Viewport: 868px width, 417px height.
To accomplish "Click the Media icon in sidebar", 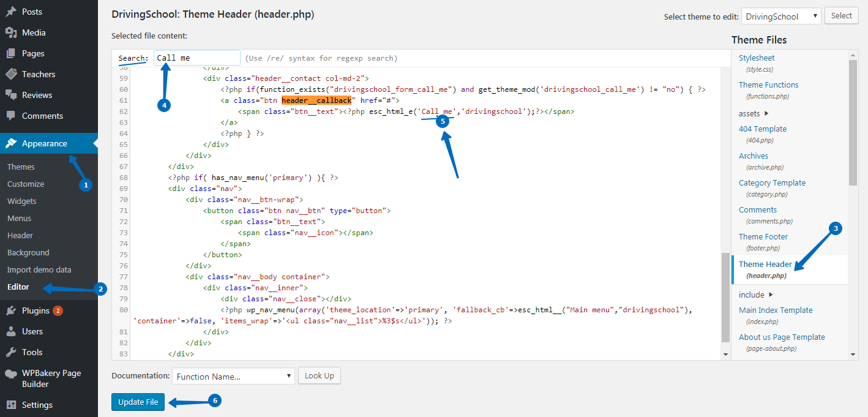I will 11,32.
